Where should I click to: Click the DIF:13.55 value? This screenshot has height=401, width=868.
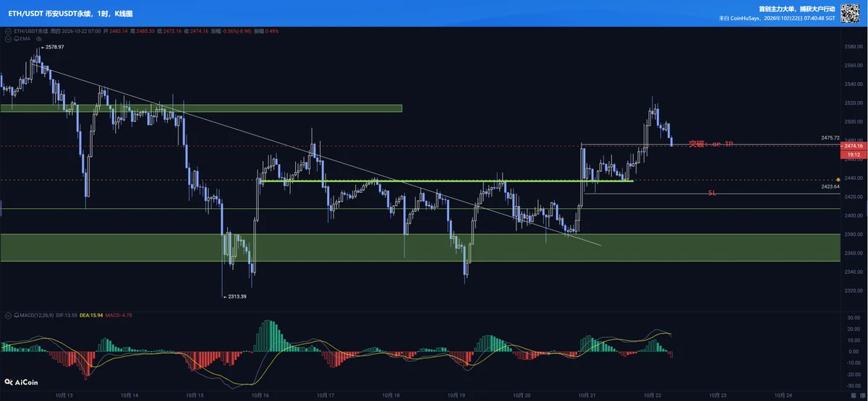(67, 316)
